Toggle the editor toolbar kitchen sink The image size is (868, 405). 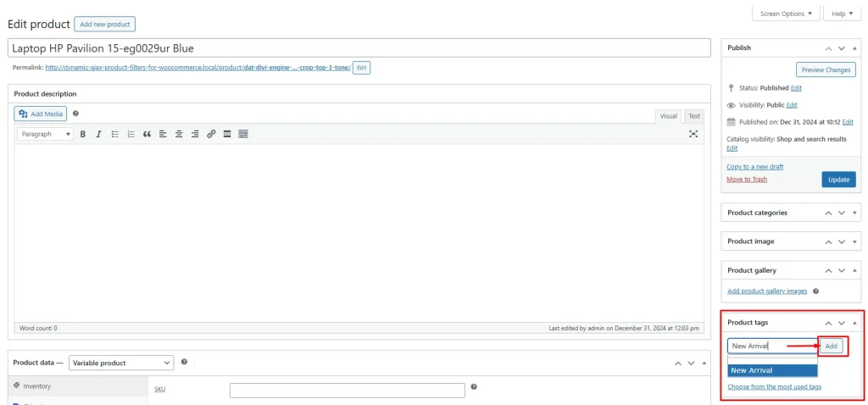243,134
